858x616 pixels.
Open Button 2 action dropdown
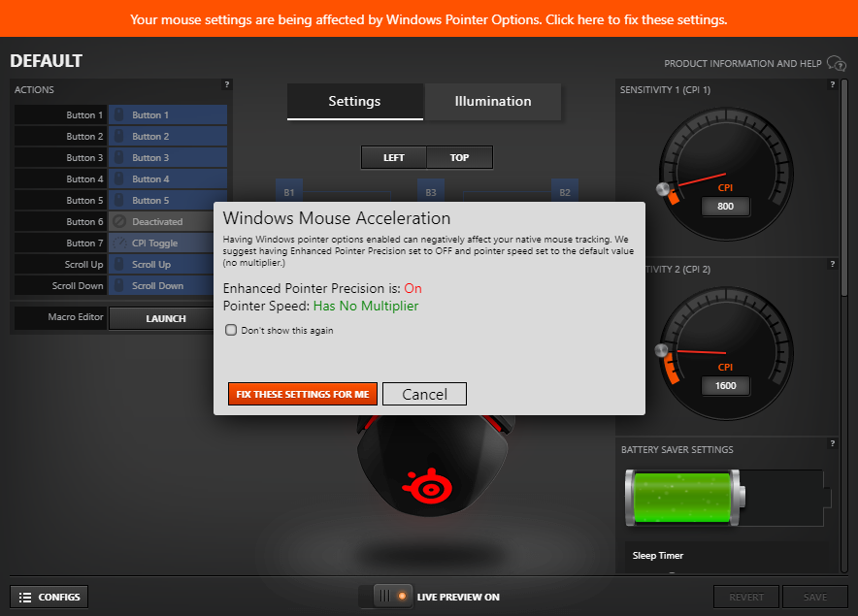(168, 136)
